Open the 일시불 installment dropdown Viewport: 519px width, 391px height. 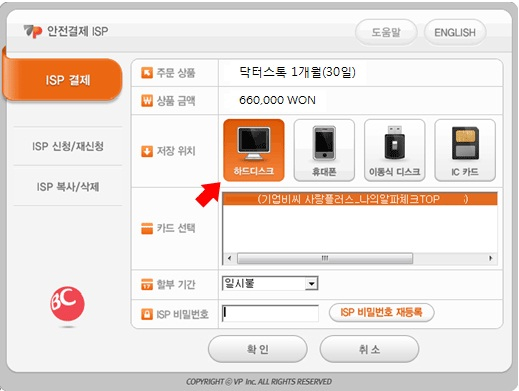tap(270, 284)
